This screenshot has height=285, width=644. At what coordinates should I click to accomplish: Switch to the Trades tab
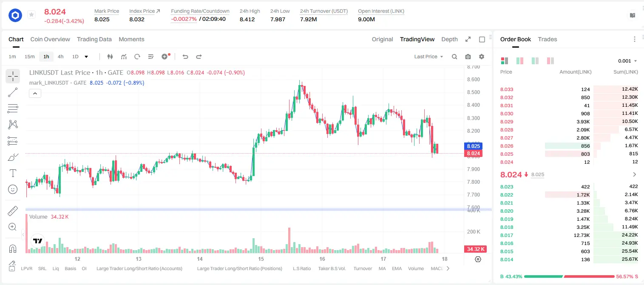click(547, 39)
